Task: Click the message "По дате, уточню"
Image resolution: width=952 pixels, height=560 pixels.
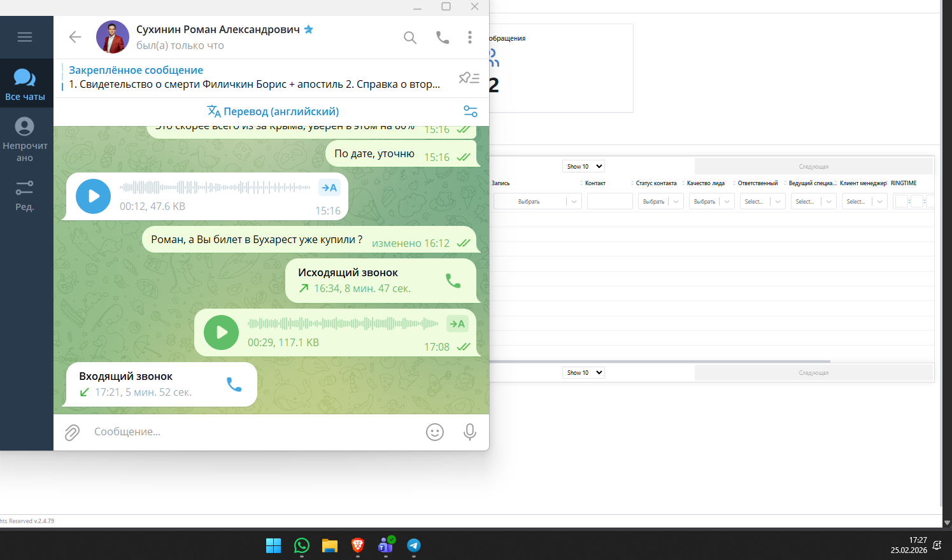Action: [401, 155]
